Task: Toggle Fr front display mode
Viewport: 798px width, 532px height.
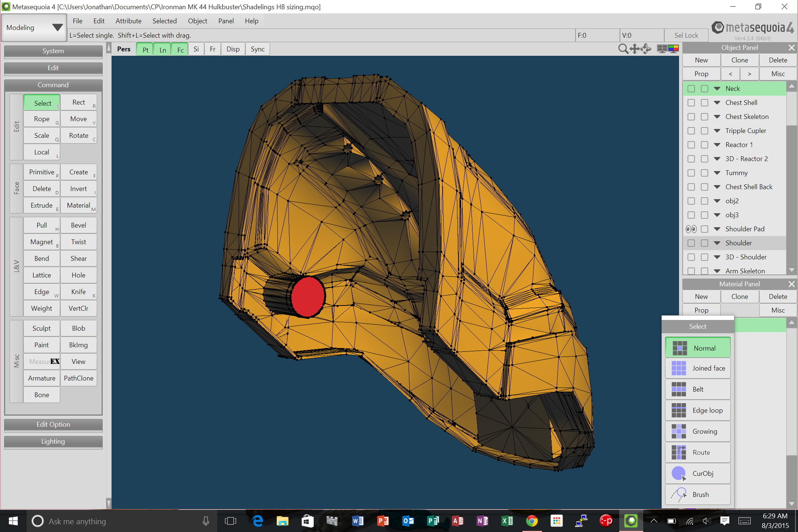Action: click(212, 49)
